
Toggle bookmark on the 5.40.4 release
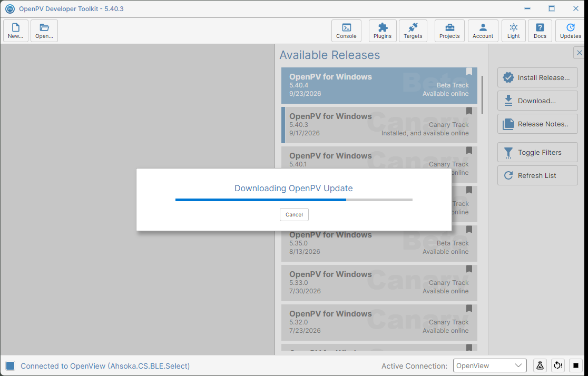tap(469, 72)
